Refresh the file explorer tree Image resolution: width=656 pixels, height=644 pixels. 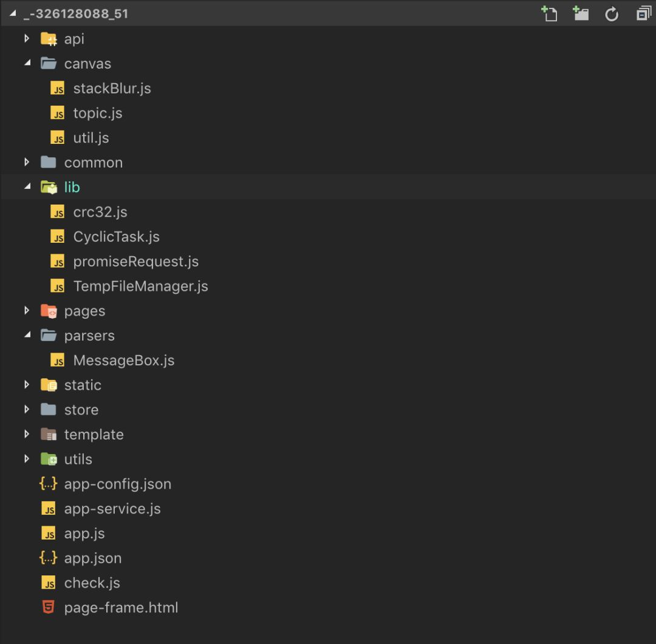point(612,13)
